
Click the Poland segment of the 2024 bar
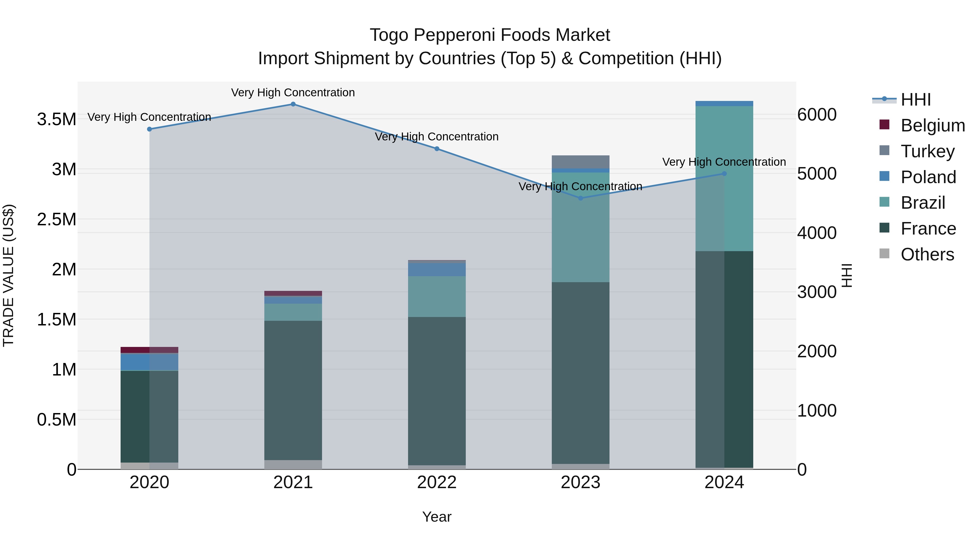(x=724, y=103)
